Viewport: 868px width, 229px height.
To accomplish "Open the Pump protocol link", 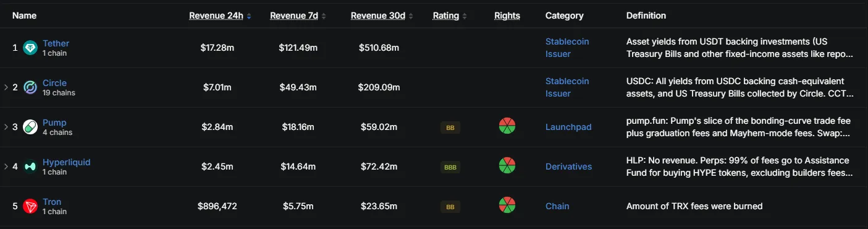I will tap(54, 123).
